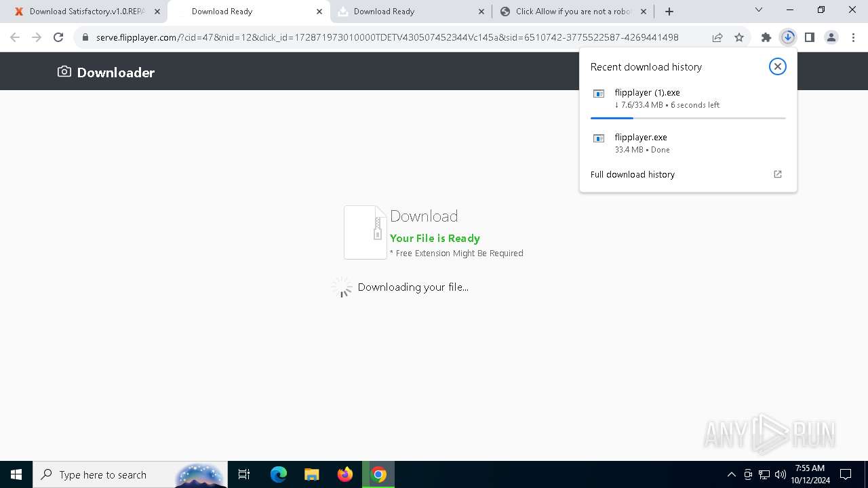The image size is (868, 488).
Task: Open Task View on taskbar
Action: pyautogui.click(x=244, y=474)
